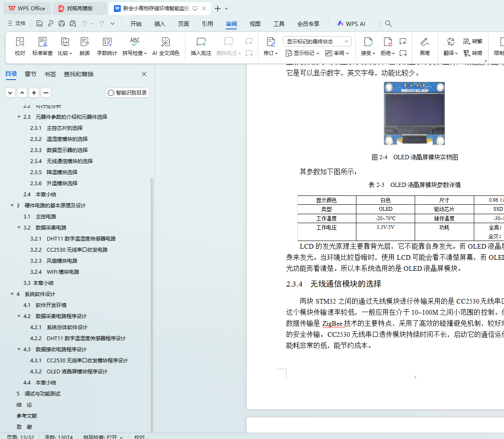This screenshot has height=439, width=504.
Task: Switch to the 视图 ribbon tab
Action: coord(255,24)
